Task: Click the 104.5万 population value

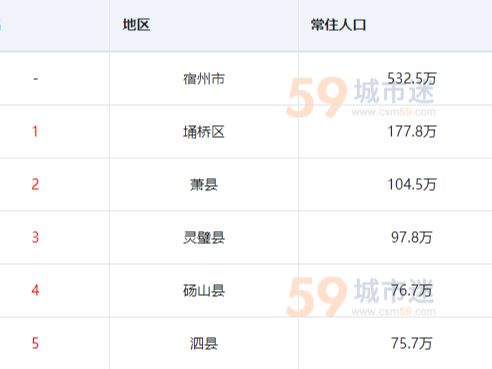Action: click(x=412, y=184)
